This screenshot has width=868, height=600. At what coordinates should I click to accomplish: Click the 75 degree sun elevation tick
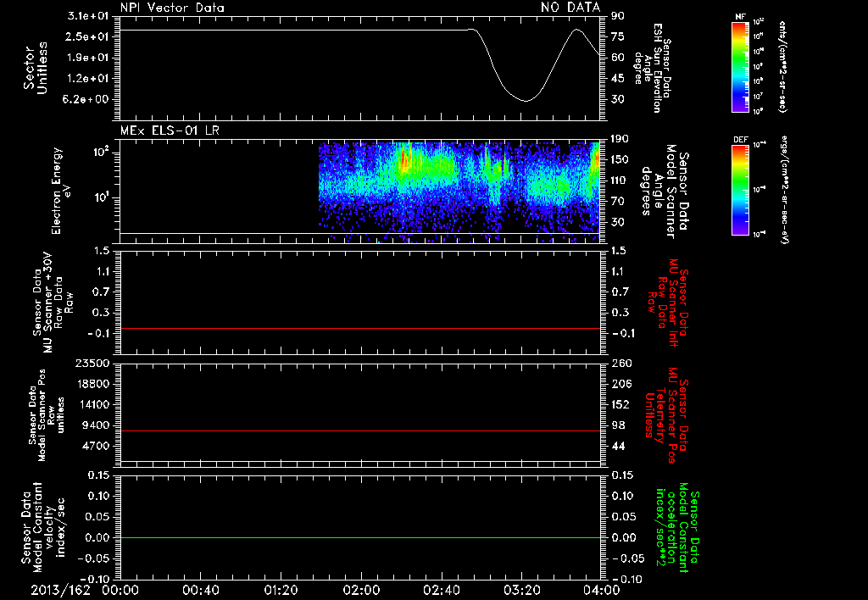(x=618, y=36)
